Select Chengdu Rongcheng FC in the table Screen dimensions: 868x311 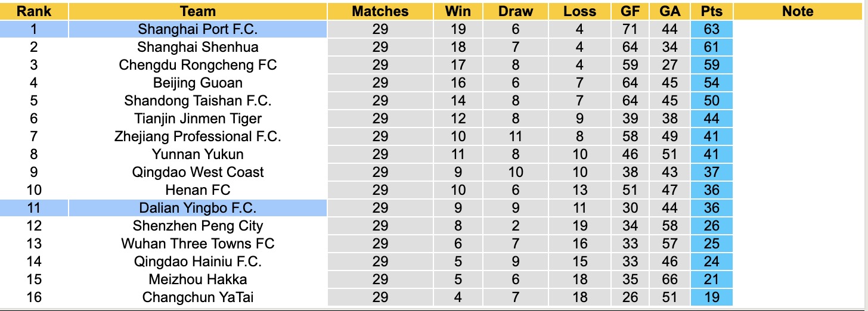coord(198,65)
